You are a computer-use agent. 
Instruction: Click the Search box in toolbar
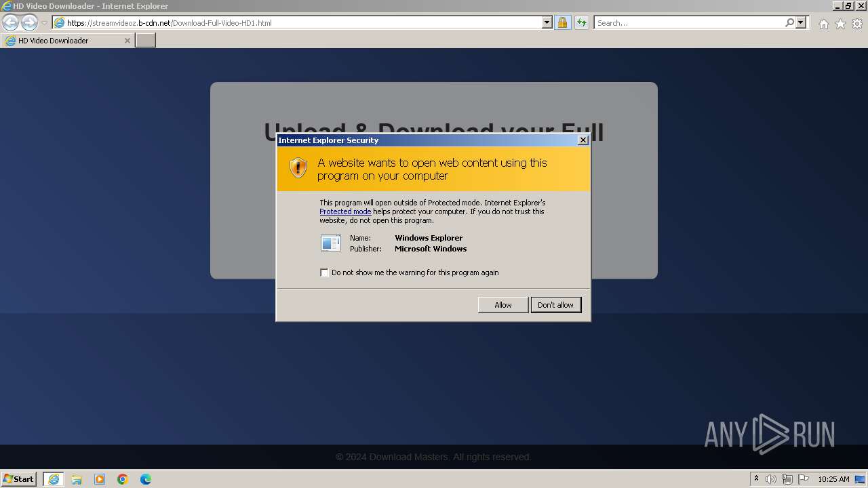click(689, 22)
